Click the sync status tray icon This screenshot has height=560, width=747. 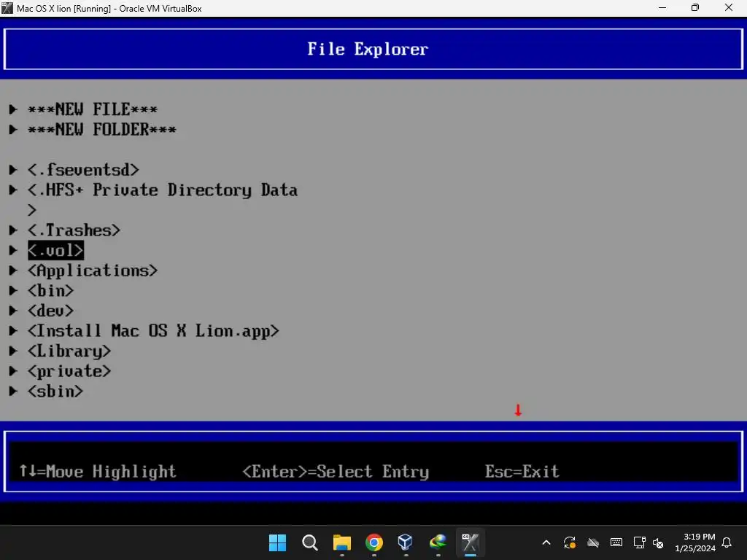coord(570,542)
